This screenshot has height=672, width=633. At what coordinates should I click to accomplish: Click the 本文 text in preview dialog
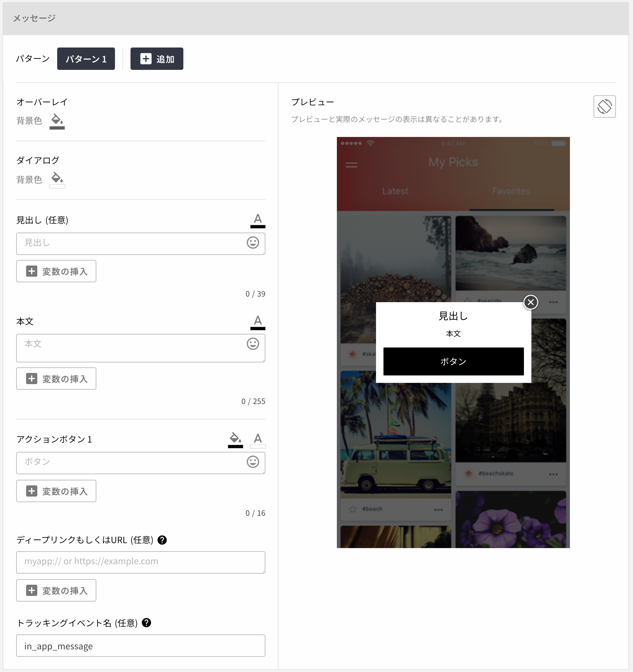[x=453, y=334]
